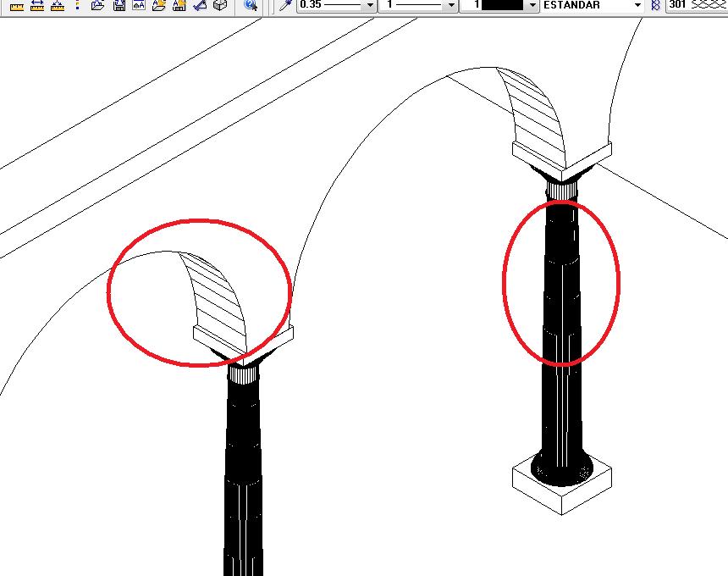Image resolution: width=728 pixels, height=576 pixels.
Task: Click the floppy disk save icon
Action: point(119,5)
